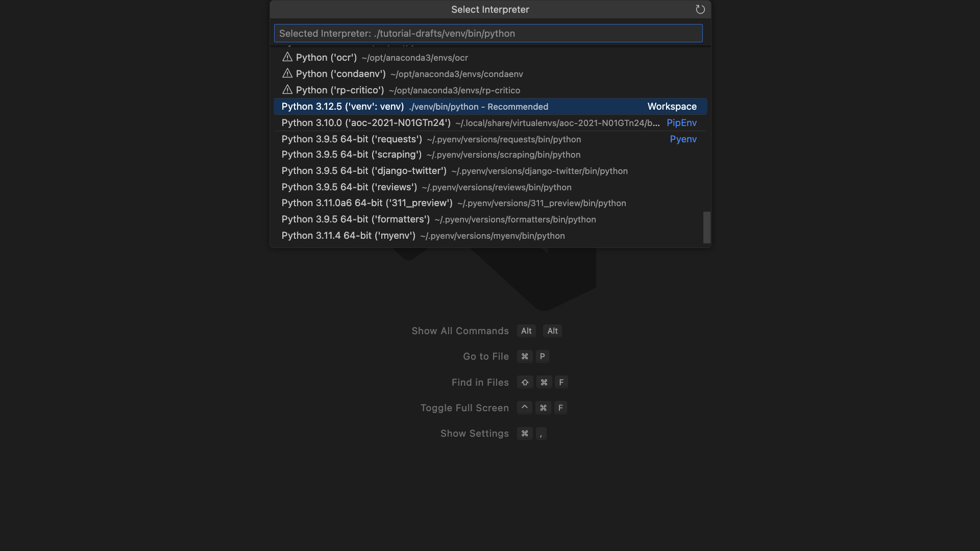Click the Selected Interpreter search field
Viewport: 980px width, 551px height.
point(488,33)
